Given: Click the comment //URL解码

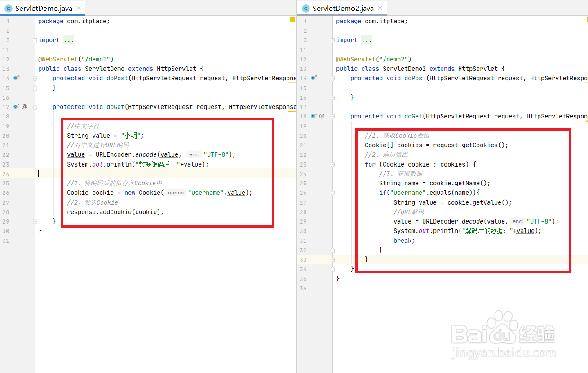Looking at the screenshot, I should (409, 212).
